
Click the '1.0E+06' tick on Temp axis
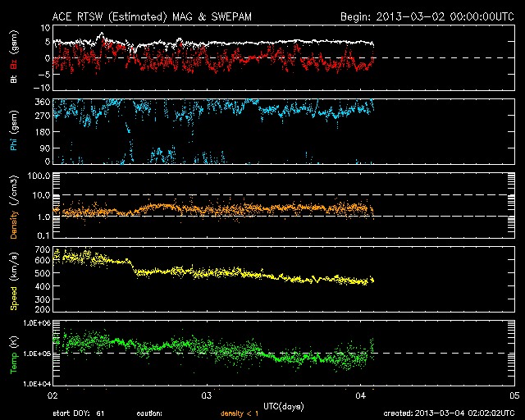pos(36,323)
